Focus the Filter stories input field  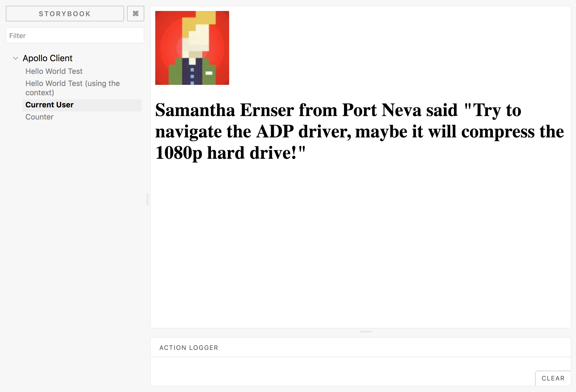point(75,36)
